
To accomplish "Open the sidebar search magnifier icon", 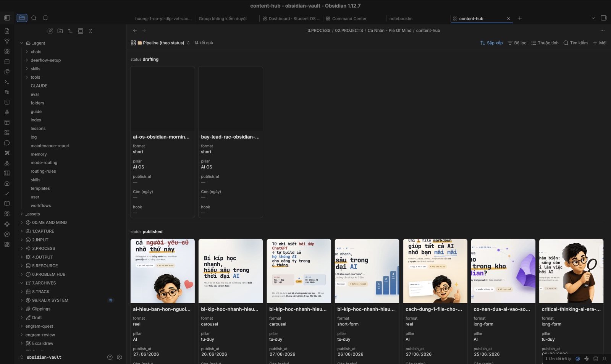I will tap(34, 18).
